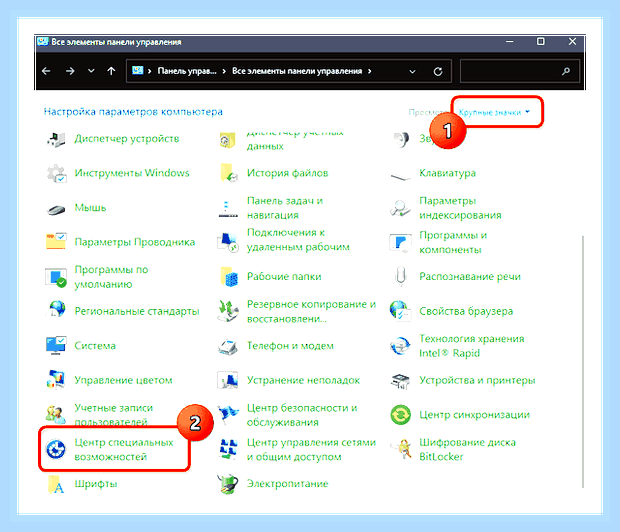This screenshot has width=620, height=532.
Task: Click Свойства браузера globe icon
Action: click(x=400, y=311)
